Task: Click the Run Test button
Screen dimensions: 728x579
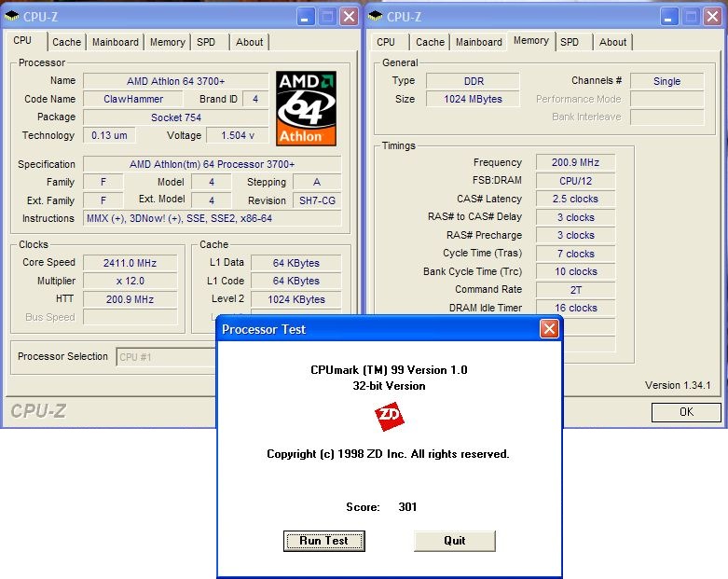Action: tap(324, 541)
